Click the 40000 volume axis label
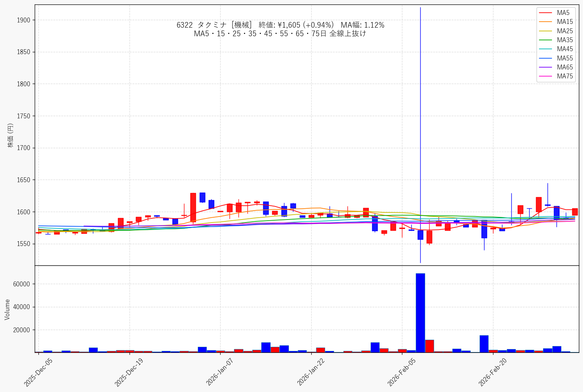The image size is (583, 392). click(22, 307)
